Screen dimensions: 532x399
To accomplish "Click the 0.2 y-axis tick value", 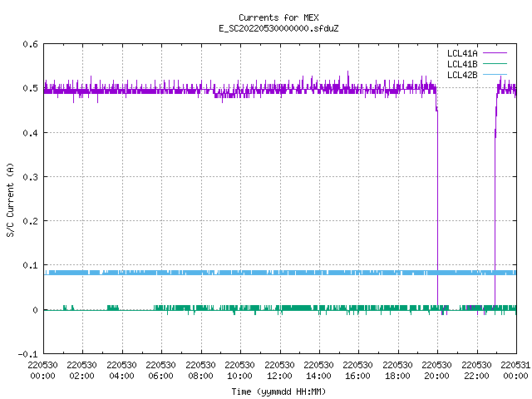I will 30,221.
